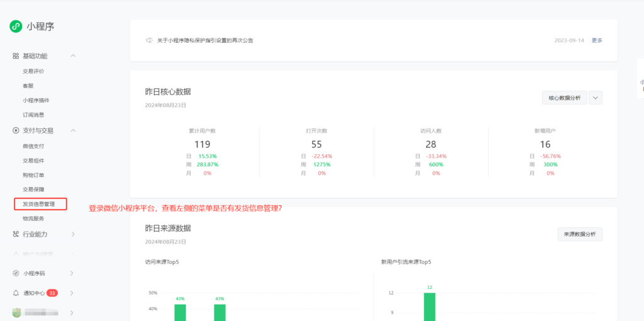644x321 pixels.
Task: Click the 核心数据分析 button
Action: [x=564, y=98]
